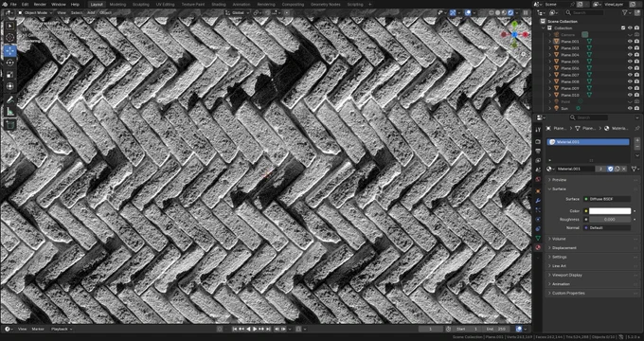This screenshot has height=341, width=644.
Task: Toggle the fake user shield for Material.001
Action: pos(610,169)
